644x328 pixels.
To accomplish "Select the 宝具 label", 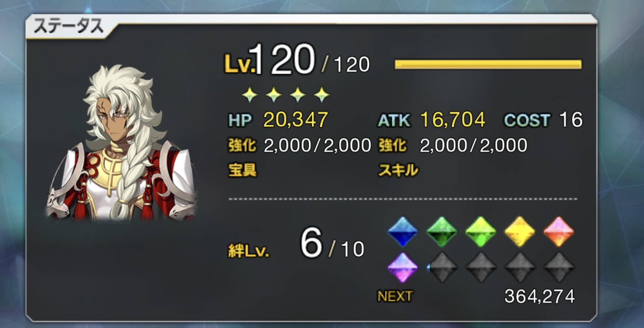I will click(242, 170).
